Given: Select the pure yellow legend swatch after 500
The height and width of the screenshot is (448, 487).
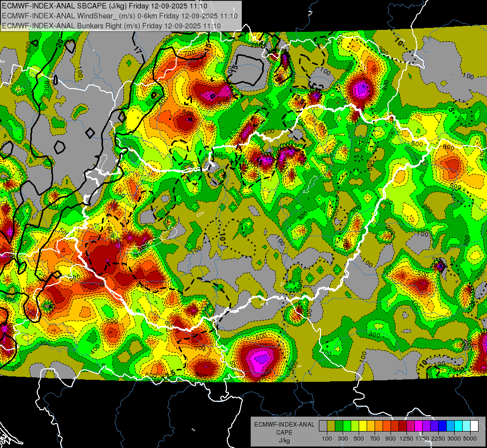Looking at the screenshot, I should point(363,426).
